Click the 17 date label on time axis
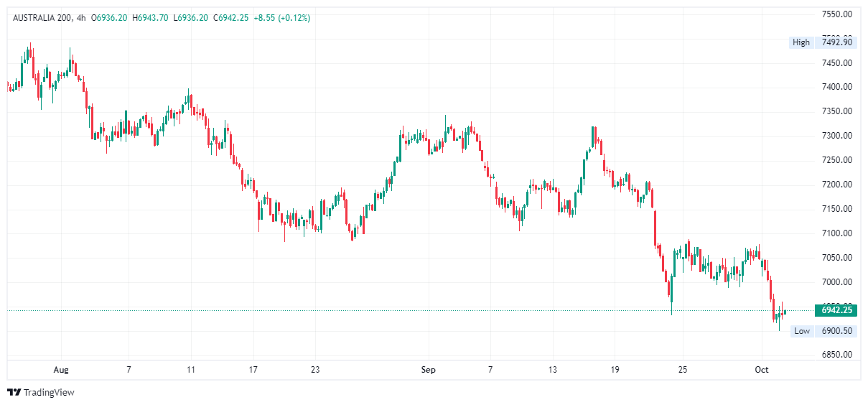This screenshot has width=868, height=405. (253, 370)
